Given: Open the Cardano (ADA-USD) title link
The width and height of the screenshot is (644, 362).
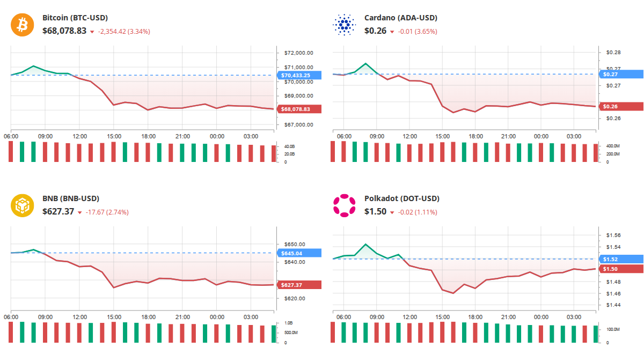Looking at the screenshot, I should (x=400, y=18).
